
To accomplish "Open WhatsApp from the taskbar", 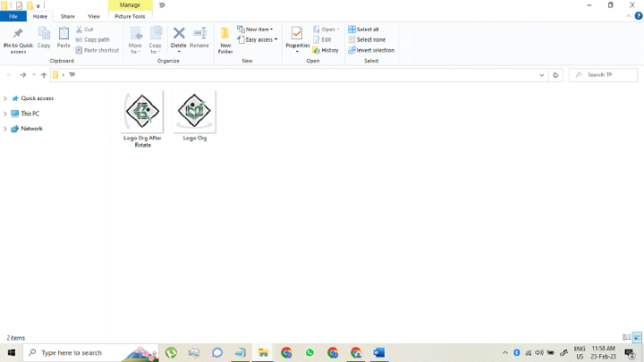I will pyautogui.click(x=309, y=352).
